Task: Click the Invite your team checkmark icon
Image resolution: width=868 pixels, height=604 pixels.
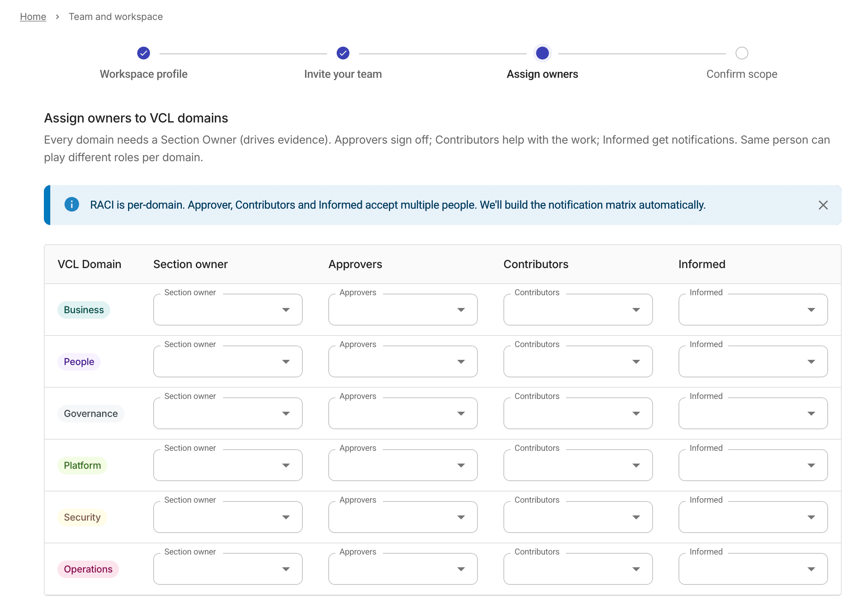Action: pos(343,53)
